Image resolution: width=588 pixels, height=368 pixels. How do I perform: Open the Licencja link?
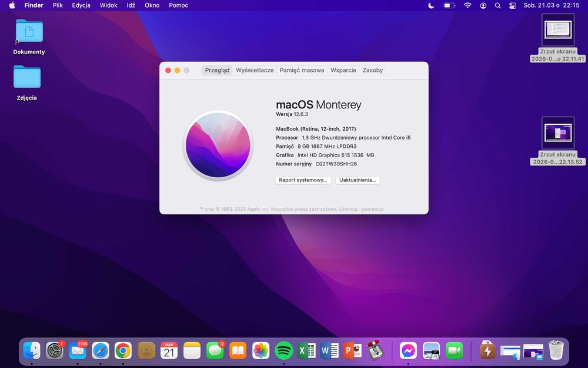point(348,209)
